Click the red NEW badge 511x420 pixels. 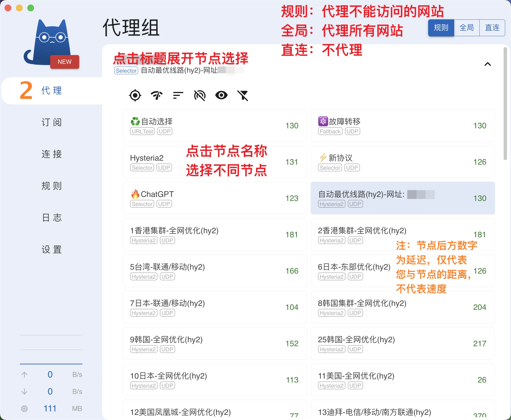tap(65, 62)
